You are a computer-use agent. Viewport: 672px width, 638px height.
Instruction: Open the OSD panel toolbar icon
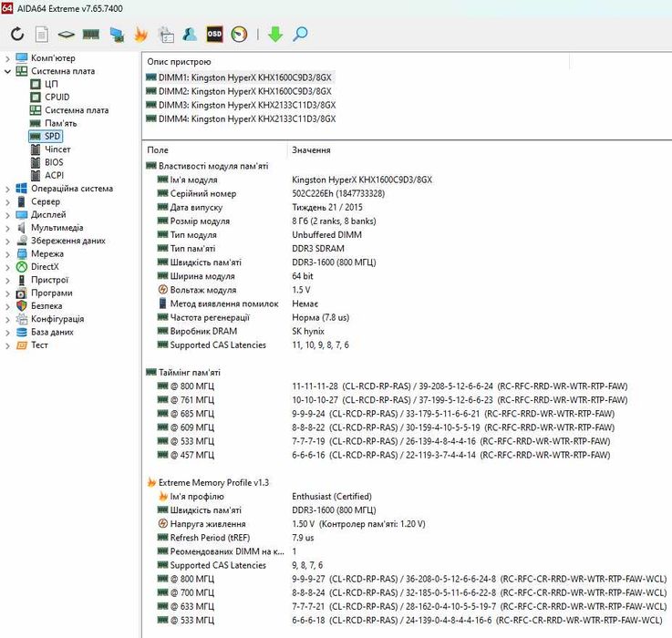214,34
